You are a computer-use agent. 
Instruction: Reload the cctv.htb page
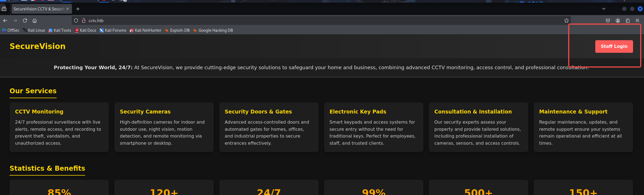click(x=25, y=21)
